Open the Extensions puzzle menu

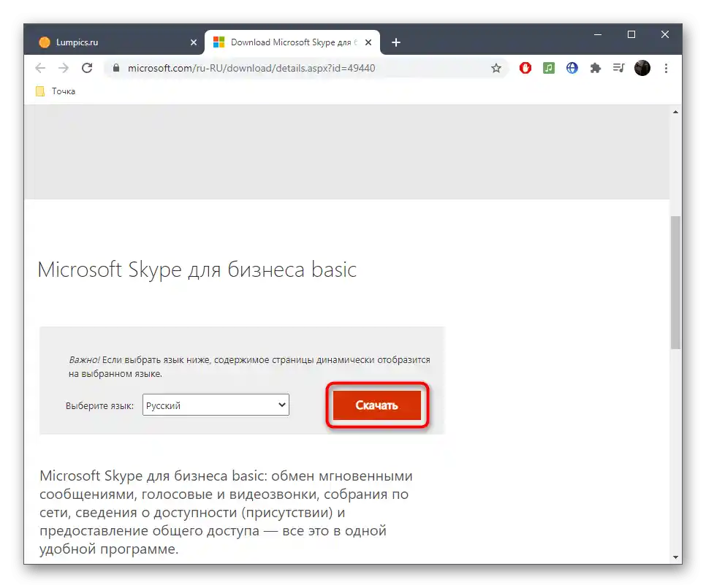coord(595,68)
